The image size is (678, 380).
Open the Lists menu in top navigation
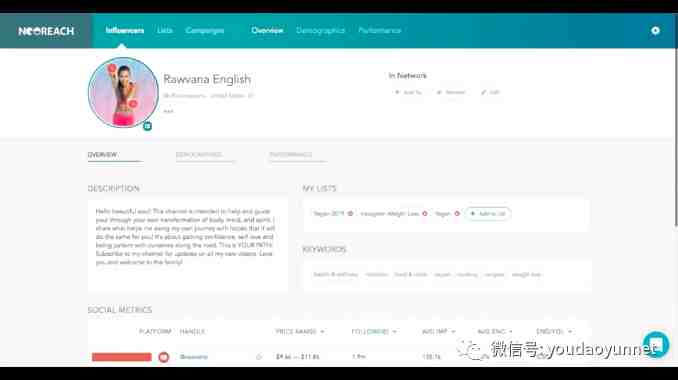click(x=165, y=31)
